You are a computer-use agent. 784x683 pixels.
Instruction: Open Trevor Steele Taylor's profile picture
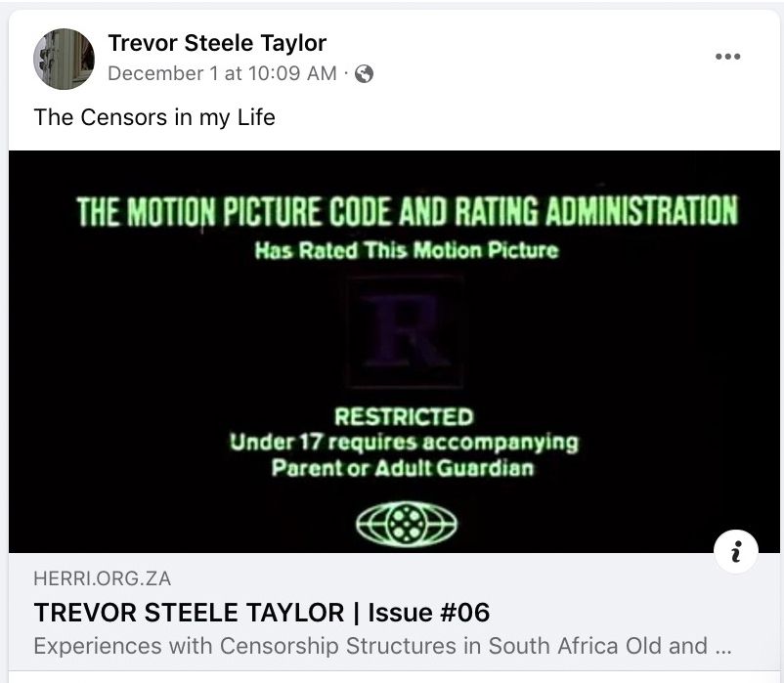tap(64, 59)
